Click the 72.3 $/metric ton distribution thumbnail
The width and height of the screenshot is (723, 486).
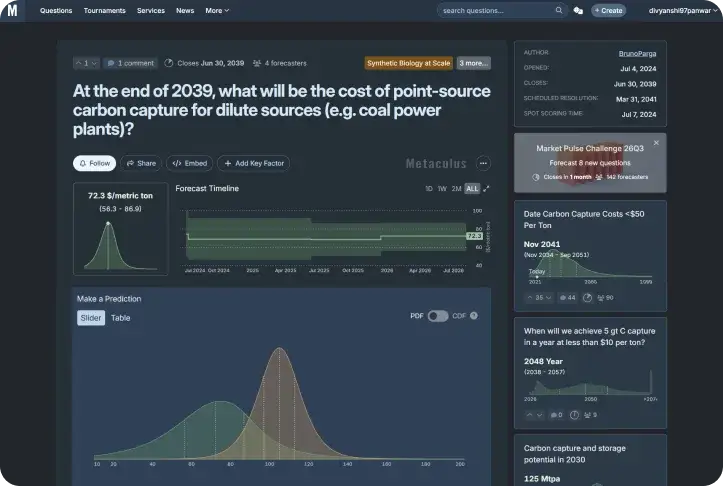(120, 229)
